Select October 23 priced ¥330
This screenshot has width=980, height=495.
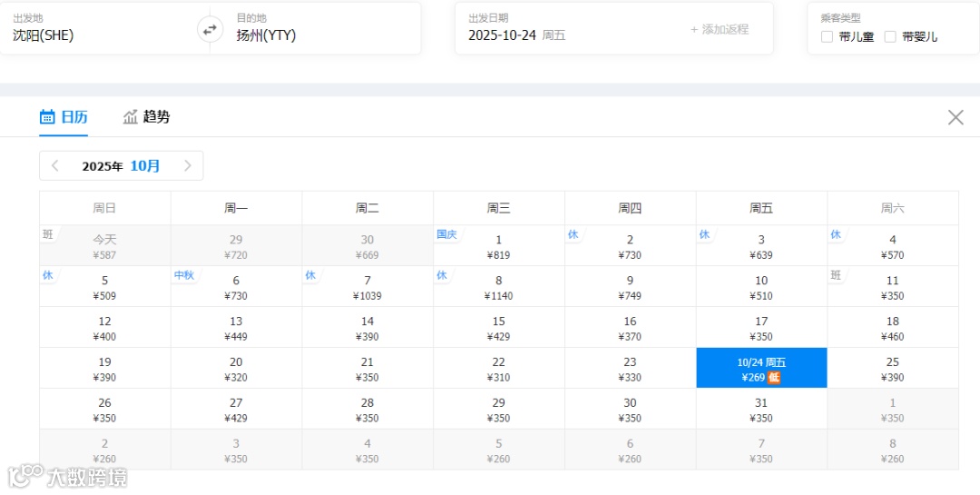tap(630, 368)
